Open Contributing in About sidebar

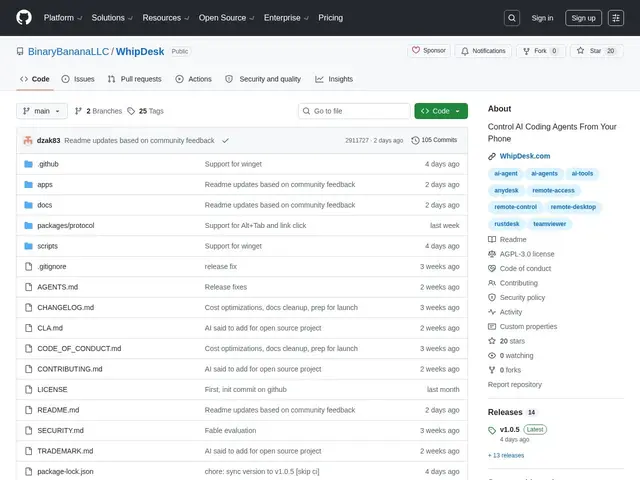coord(513,283)
